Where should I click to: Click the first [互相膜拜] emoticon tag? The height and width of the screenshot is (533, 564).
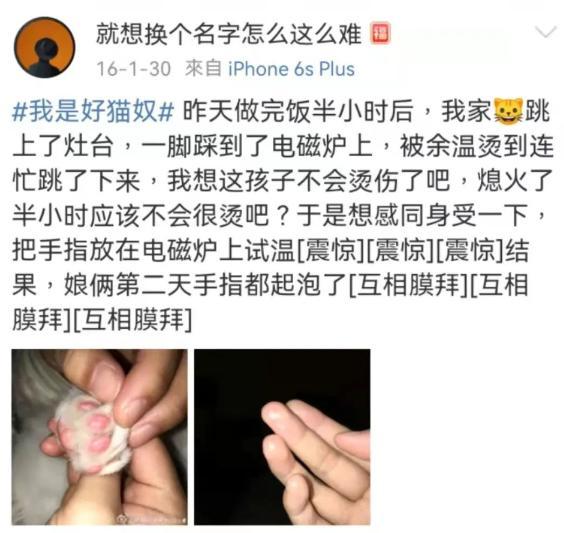click(408, 285)
